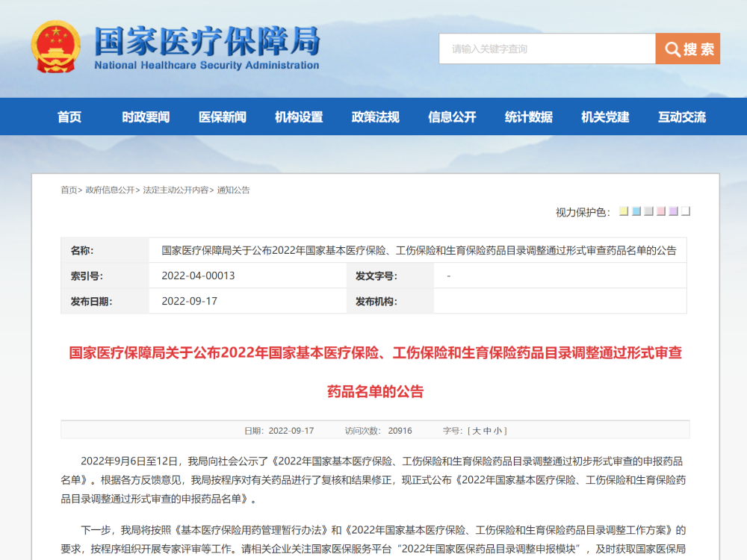Open the 首页 navigation menu item
The width and height of the screenshot is (747, 560).
69,116
